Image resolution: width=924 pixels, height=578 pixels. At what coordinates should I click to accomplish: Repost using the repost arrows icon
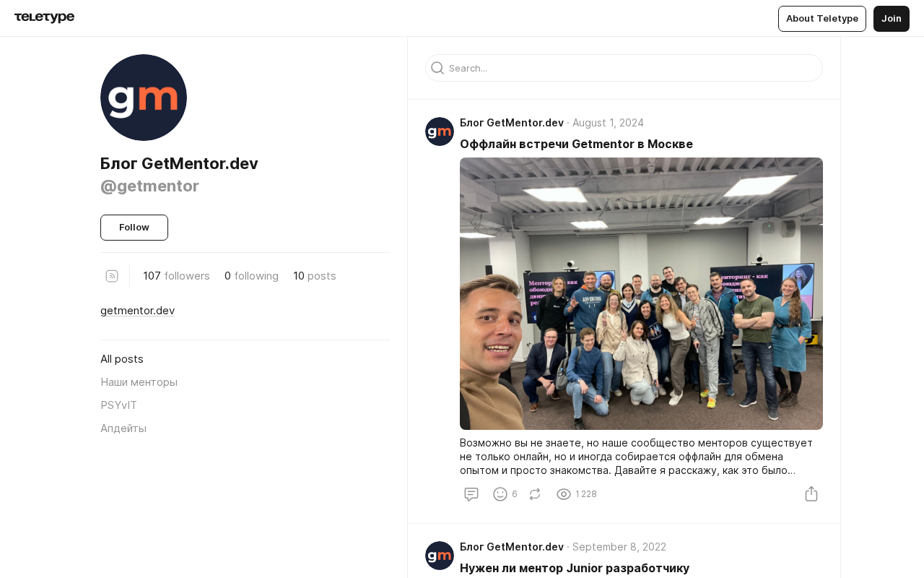tap(535, 494)
